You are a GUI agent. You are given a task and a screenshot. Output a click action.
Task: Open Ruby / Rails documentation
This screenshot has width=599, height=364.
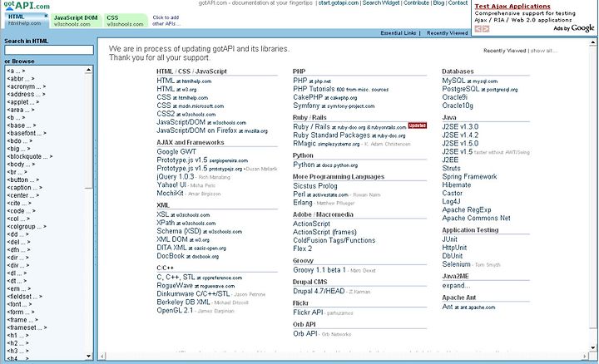tap(349, 126)
